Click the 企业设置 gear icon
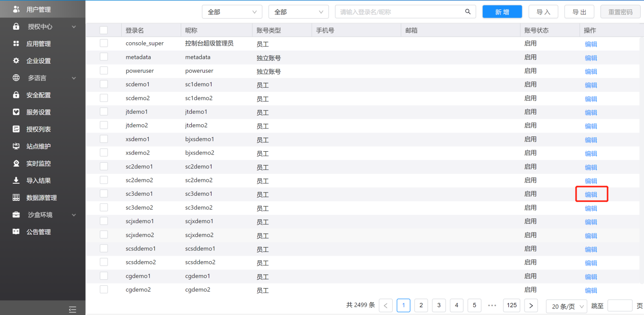 [16, 61]
